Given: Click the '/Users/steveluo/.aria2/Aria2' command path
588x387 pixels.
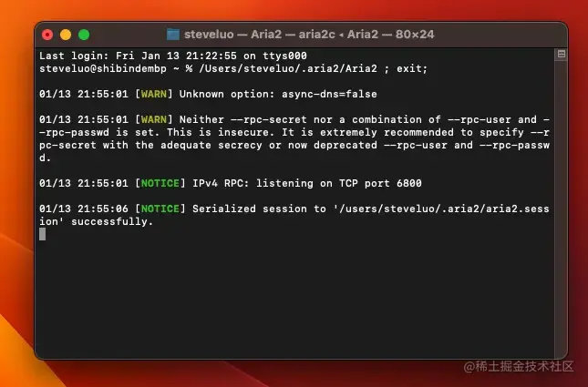Looking at the screenshot, I should (x=288, y=68).
